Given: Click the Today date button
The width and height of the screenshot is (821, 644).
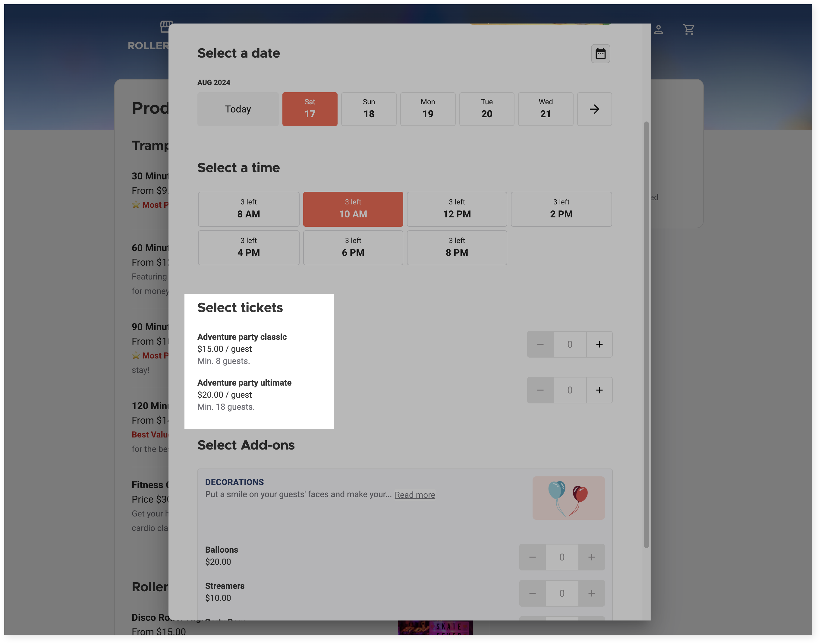Looking at the screenshot, I should click(237, 109).
